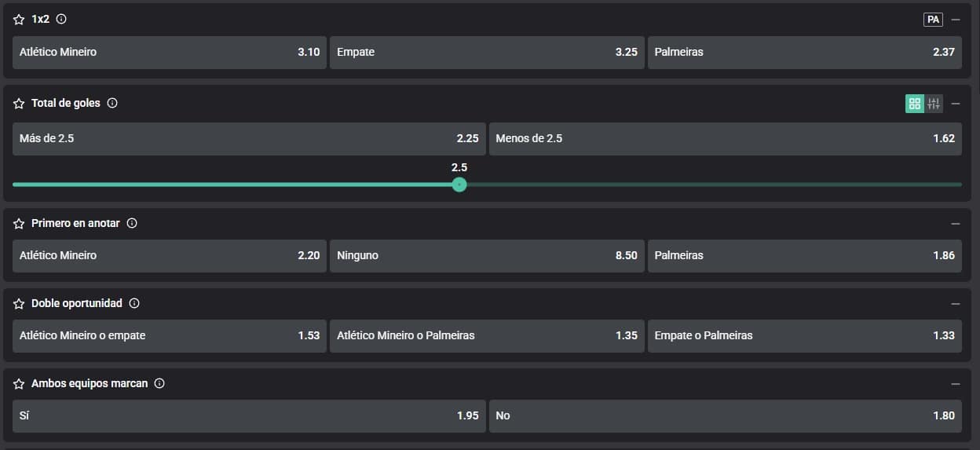Star the Doble oportunidad market
Viewport: 980px width, 450px height.
pyautogui.click(x=19, y=304)
